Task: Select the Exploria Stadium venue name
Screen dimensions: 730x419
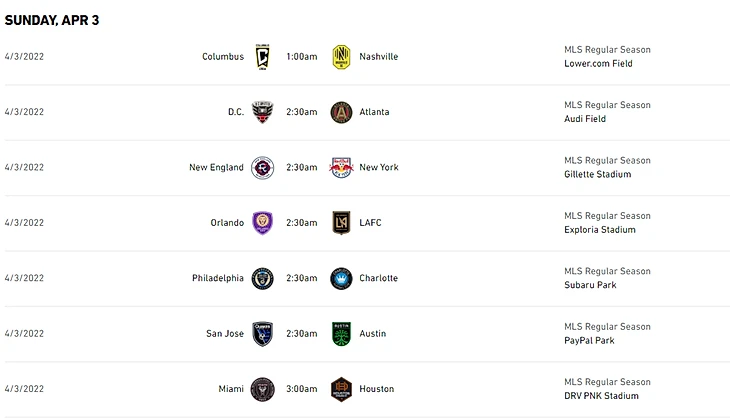Action: [x=599, y=230]
